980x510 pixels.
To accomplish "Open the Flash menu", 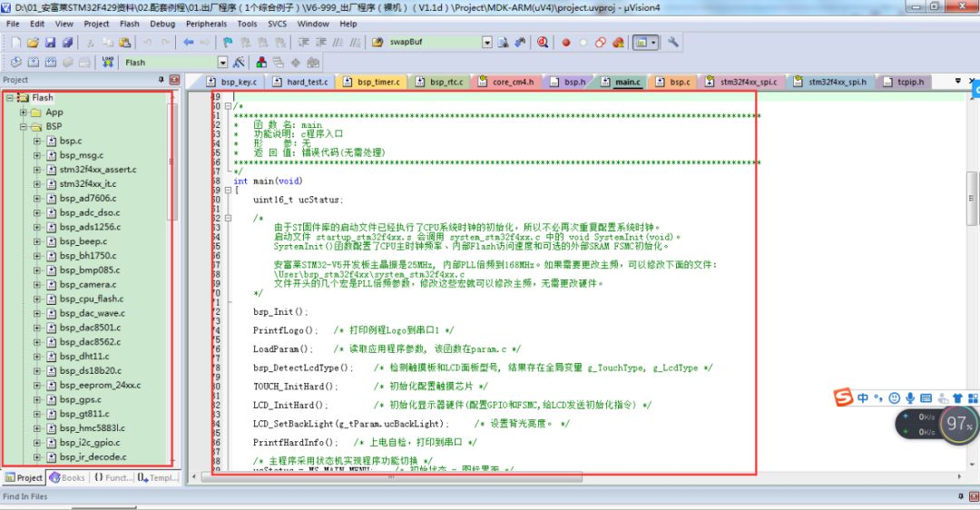I will pyautogui.click(x=130, y=24).
